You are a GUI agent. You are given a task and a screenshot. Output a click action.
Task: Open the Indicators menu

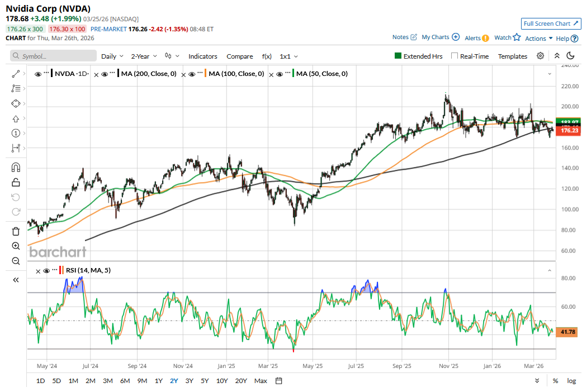pyautogui.click(x=203, y=56)
